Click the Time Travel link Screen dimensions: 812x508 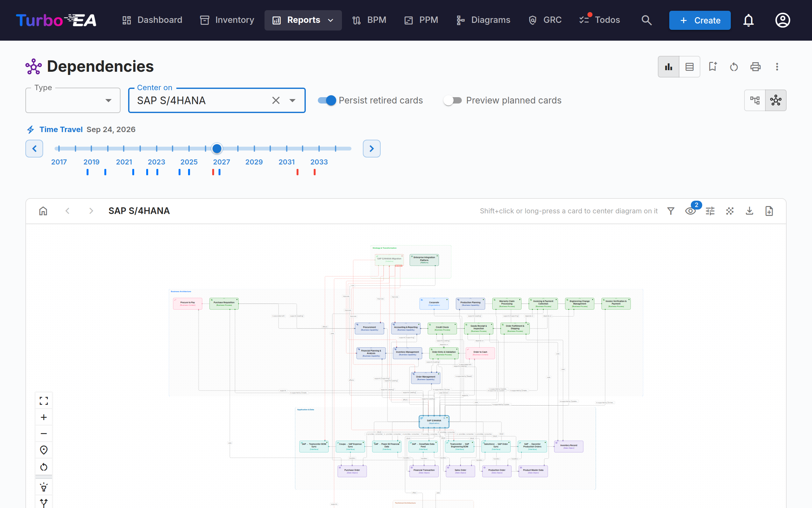pos(61,129)
